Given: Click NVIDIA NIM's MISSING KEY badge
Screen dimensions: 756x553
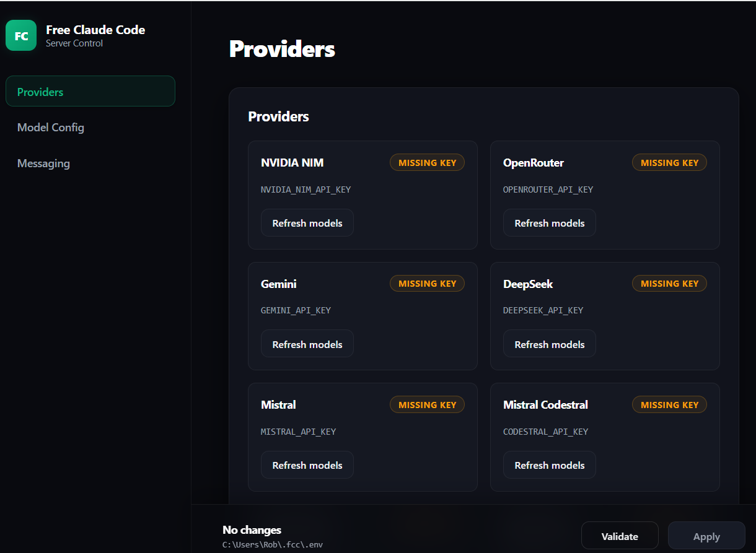Looking at the screenshot, I should [x=427, y=162].
